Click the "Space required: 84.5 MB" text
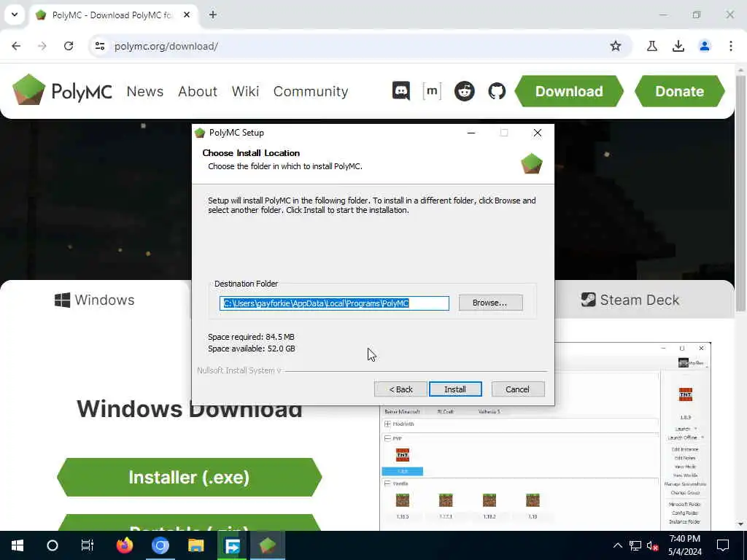 pyautogui.click(x=251, y=337)
